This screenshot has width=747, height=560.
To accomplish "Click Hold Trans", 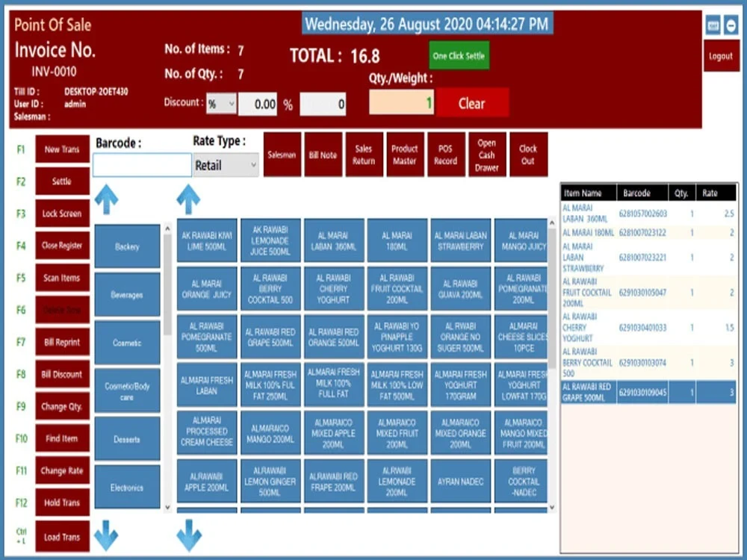I will click(63, 503).
